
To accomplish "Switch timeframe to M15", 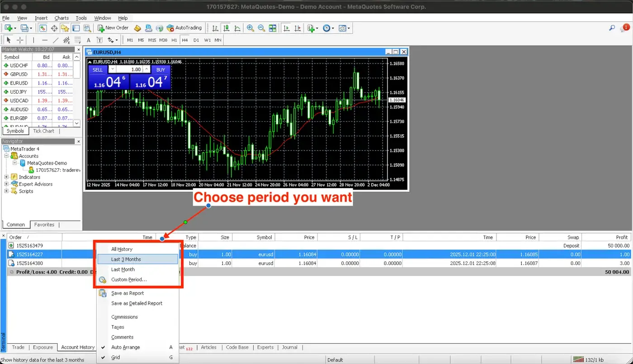I will [152, 40].
